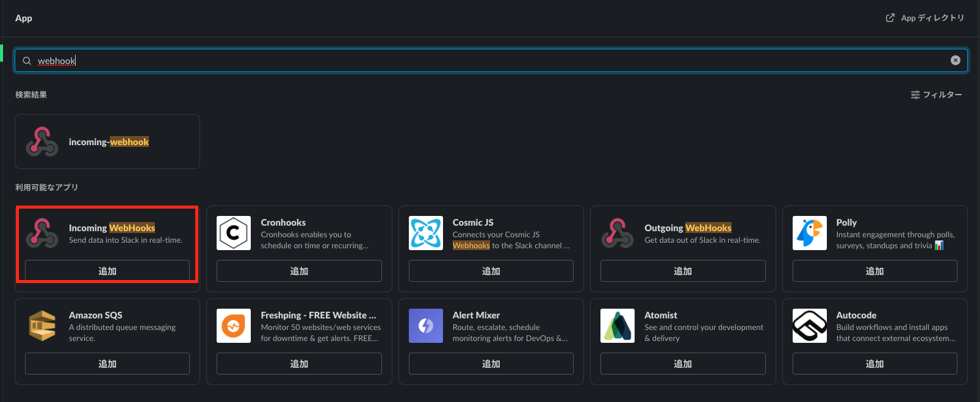Screen dimensions: 980x402
Task: Click the Autocode app icon
Action: click(x=810, y=326)
